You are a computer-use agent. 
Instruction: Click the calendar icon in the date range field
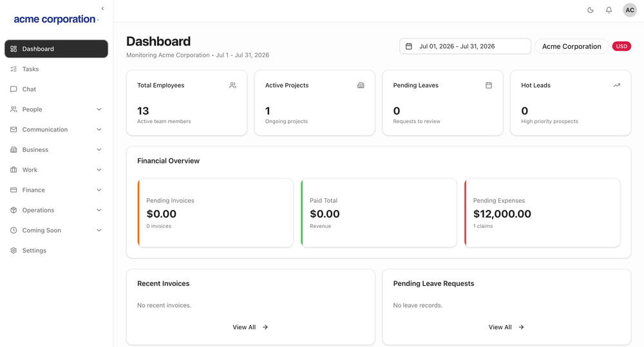click(409, 46)
